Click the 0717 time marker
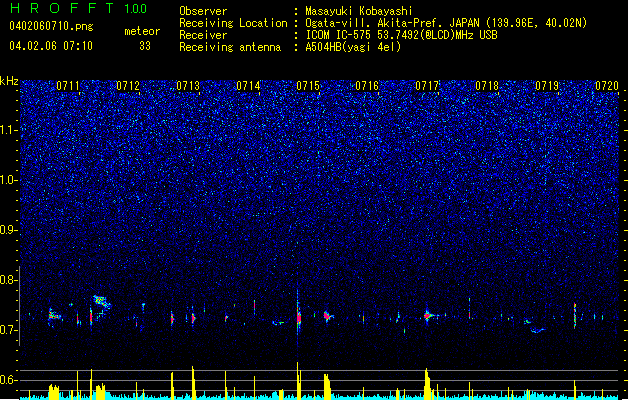This screenshot has height=400, width=629. pyautogui.click(x=427, y=86)
